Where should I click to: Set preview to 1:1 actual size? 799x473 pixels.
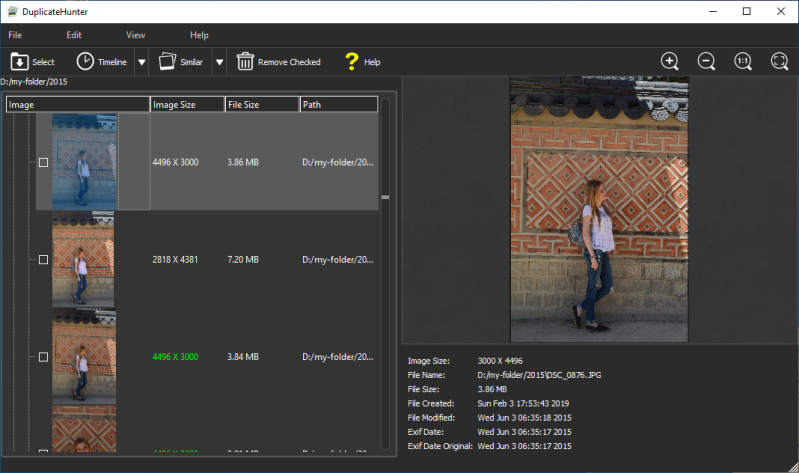[743, 61]
